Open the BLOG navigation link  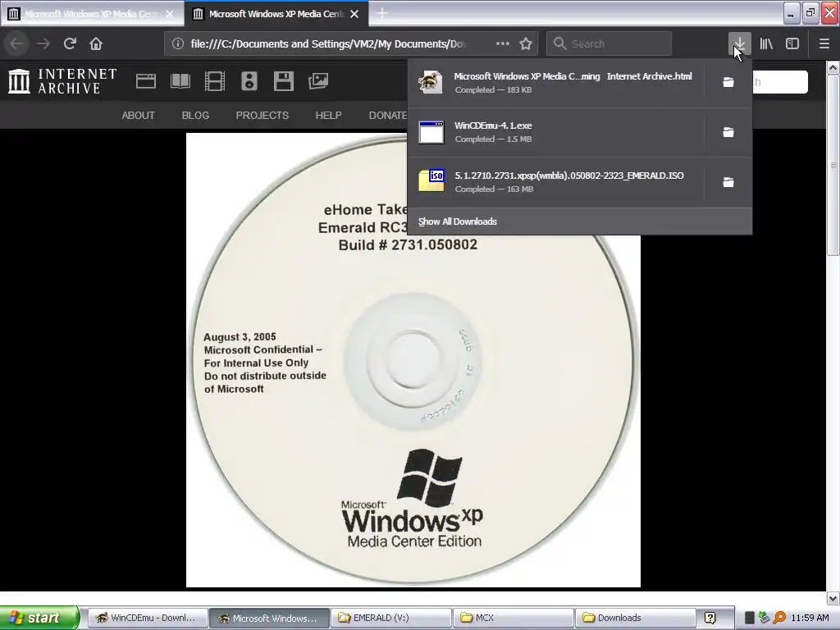click(195, 115)
